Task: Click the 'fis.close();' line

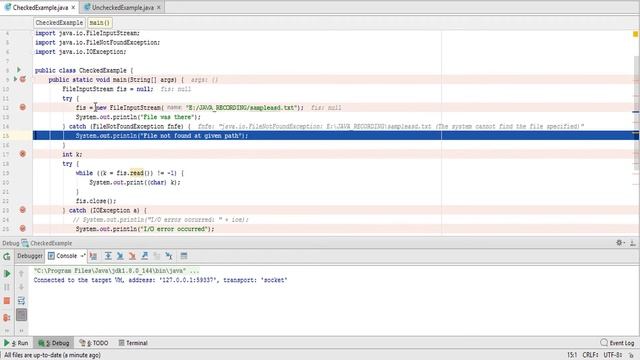Action: [96, 201]
